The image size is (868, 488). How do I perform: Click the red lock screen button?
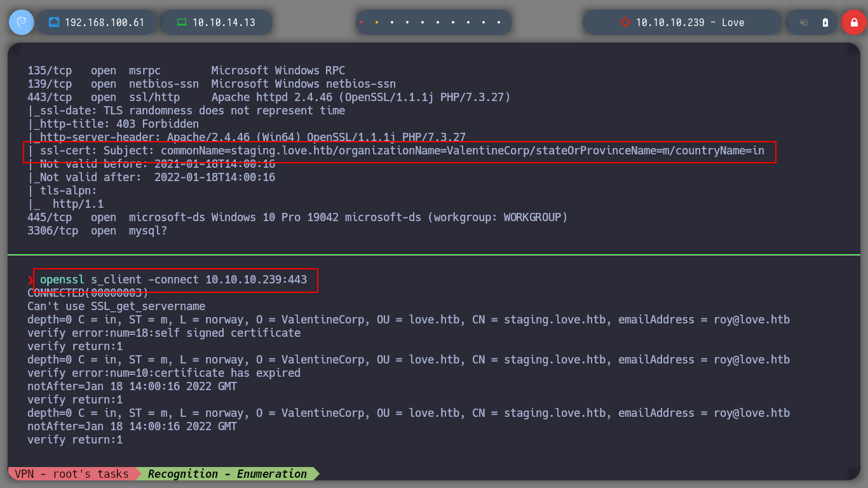click(x=853, y=22)
